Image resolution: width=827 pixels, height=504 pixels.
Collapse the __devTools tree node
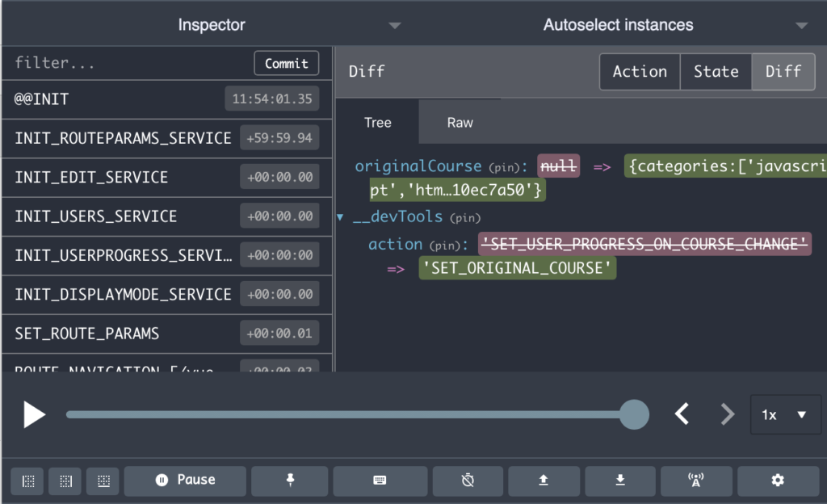pyautogui.click(x=340, y=216)
